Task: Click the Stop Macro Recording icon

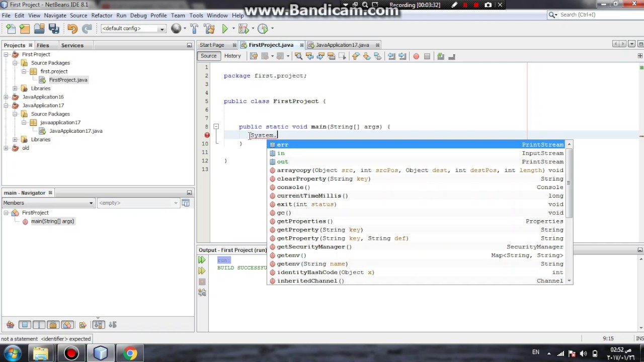Action: 427,56
